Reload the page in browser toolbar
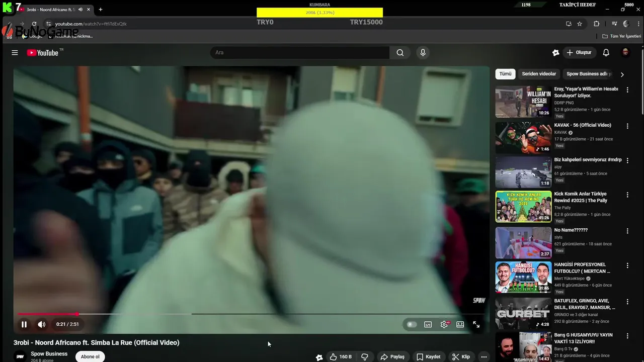The image size is (644, 362). 34,24
